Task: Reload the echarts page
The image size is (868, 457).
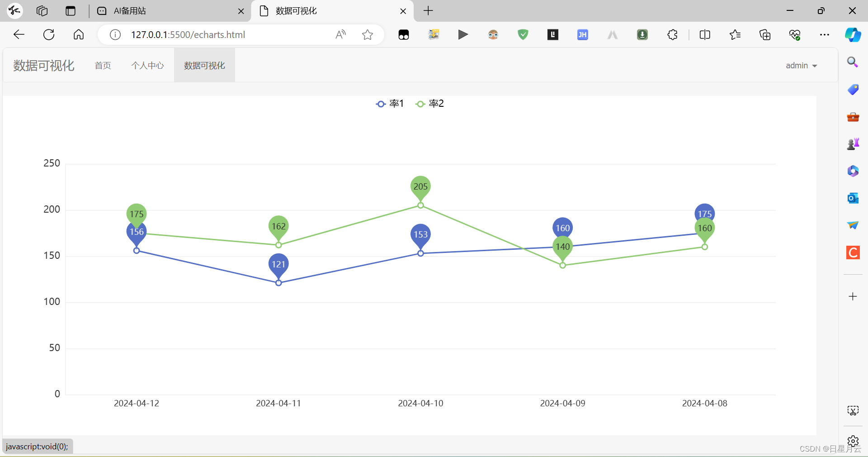Action: (x=49, y=34)
